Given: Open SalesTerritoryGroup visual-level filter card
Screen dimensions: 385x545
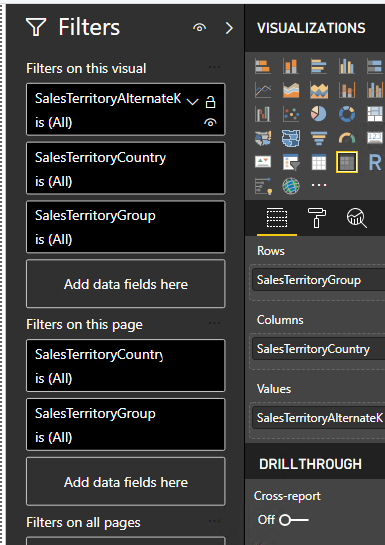Looking at the screenshot, I should click(126, 227).
